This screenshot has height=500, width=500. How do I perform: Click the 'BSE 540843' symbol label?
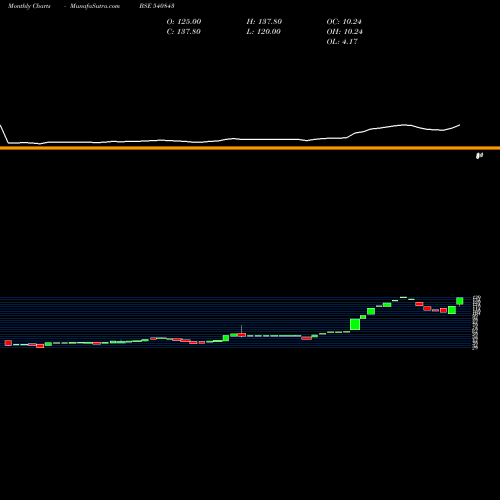coord(157,6)
